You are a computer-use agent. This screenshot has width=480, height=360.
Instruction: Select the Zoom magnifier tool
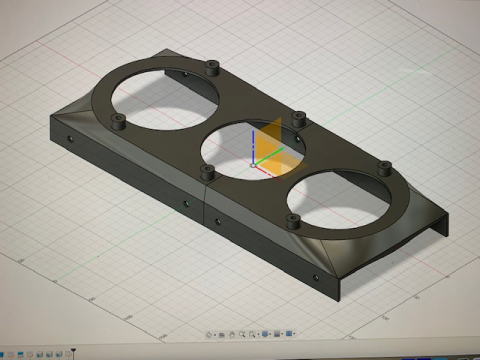click(x=242, y=334)
